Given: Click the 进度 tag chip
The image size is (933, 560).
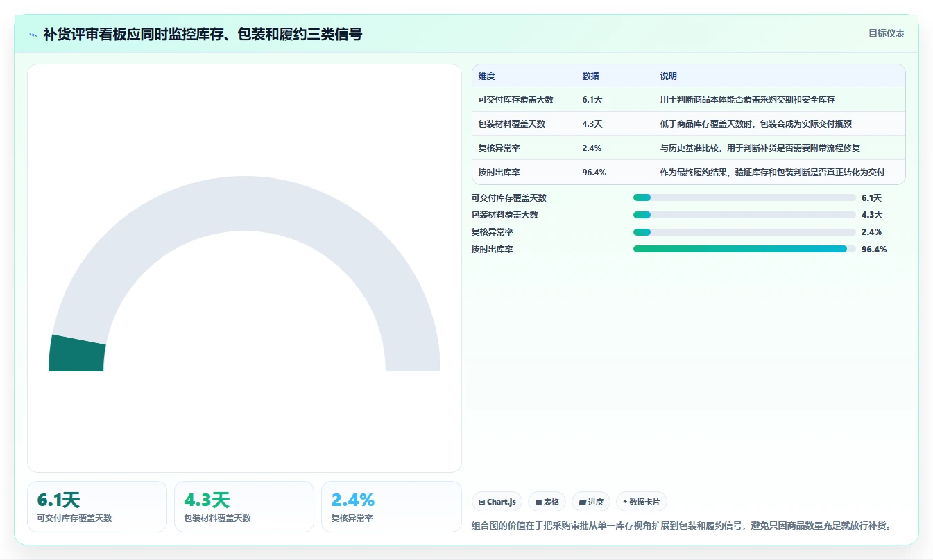Looking at the screenshot, I should 591,502.
